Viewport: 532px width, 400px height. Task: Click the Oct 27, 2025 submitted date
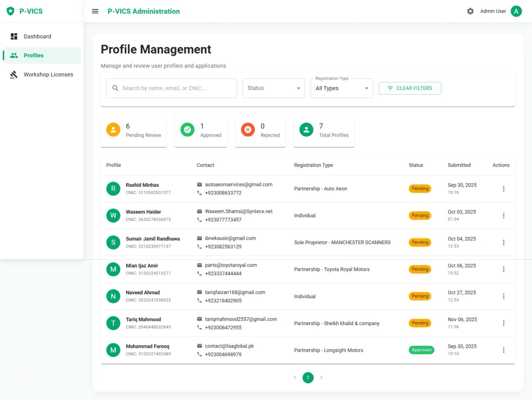click(462, 293)
